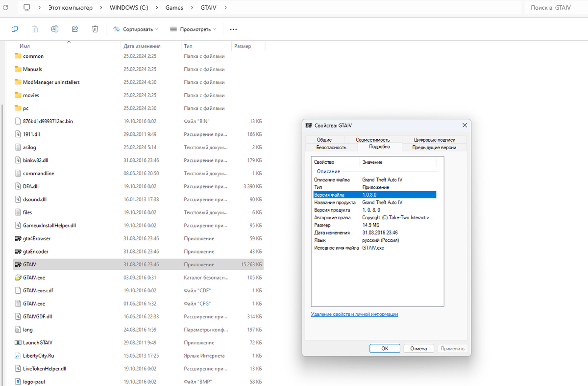This screenshot has height=386, width=588.
Task: Select the pc folder icon
Action: coord(18,108)
